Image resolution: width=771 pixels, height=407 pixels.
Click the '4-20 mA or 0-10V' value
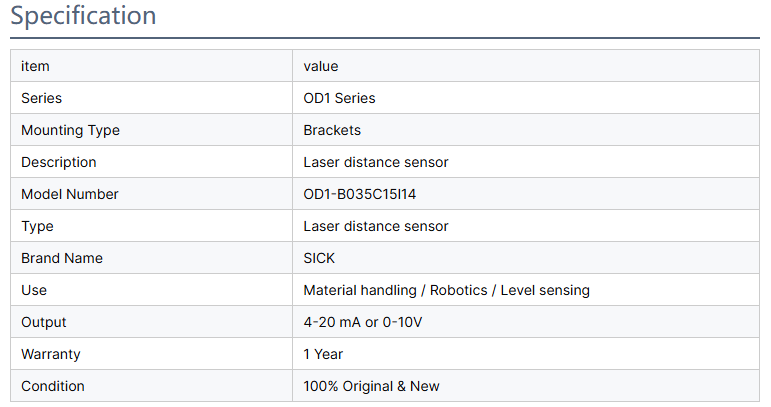point(362,322)
